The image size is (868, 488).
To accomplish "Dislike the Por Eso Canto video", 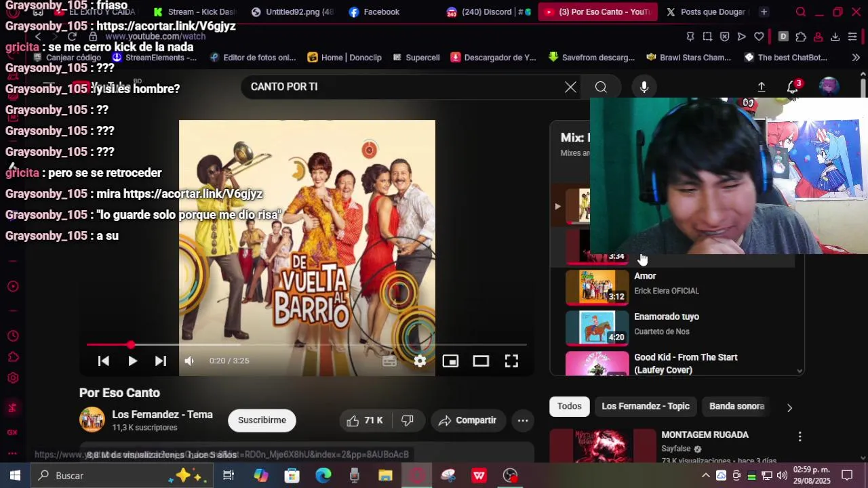I will click(408, 421).
